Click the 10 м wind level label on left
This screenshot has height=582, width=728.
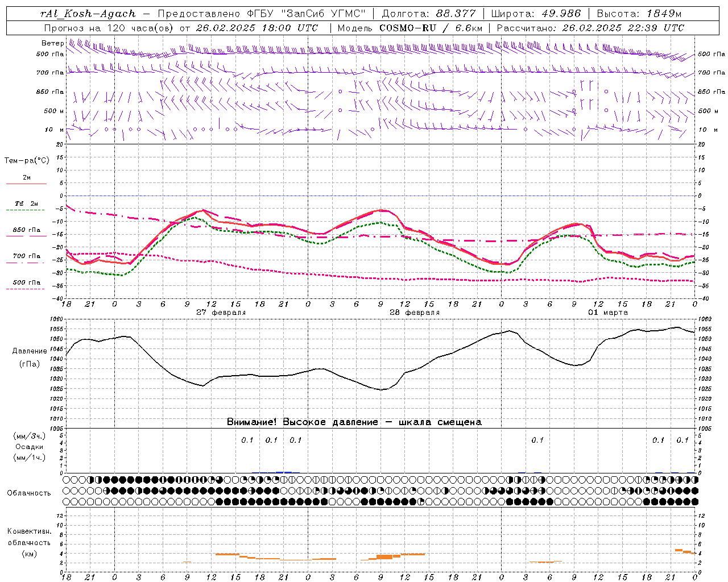[55, 130]
